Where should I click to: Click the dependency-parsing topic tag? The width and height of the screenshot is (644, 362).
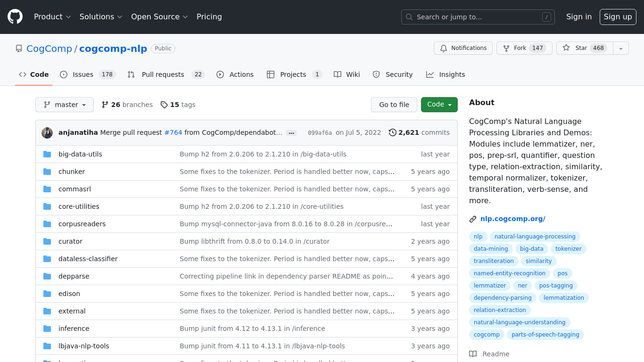pos(503,298)
